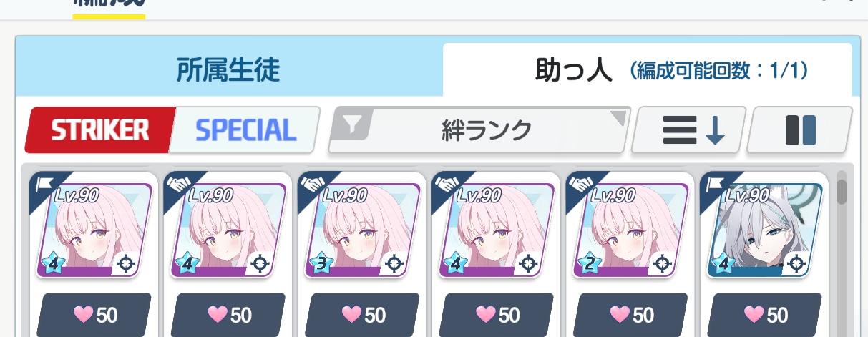
Task: Toggle sort order with the down-arrow button
Action: (x=691, y=130)
